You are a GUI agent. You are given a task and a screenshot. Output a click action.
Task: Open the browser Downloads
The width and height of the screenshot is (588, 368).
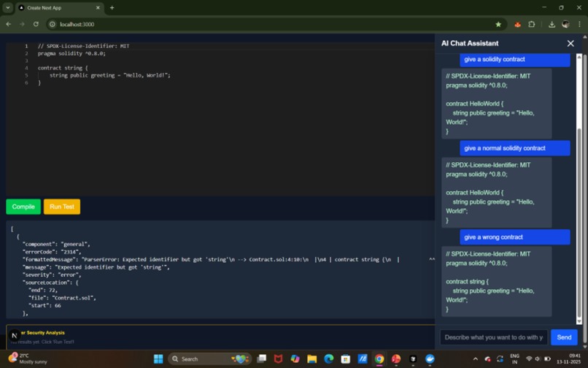(552, 24)
